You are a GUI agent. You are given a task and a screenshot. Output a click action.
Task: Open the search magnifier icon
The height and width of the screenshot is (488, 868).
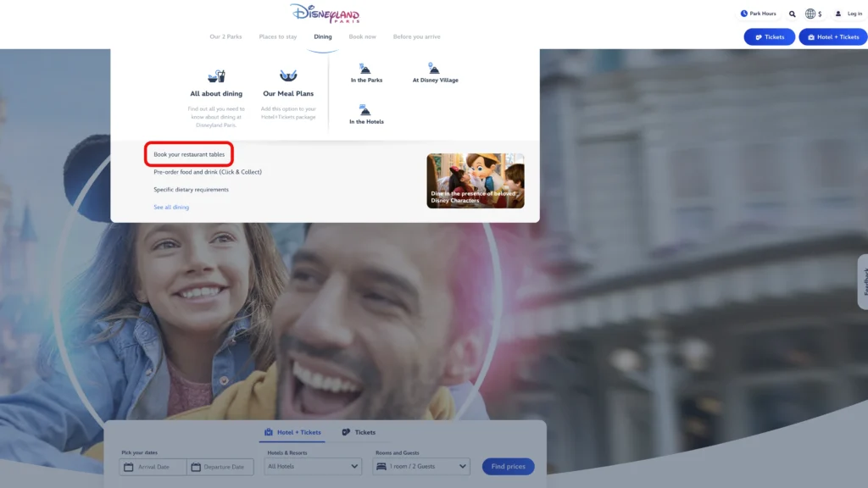click(x=793, y=14)
